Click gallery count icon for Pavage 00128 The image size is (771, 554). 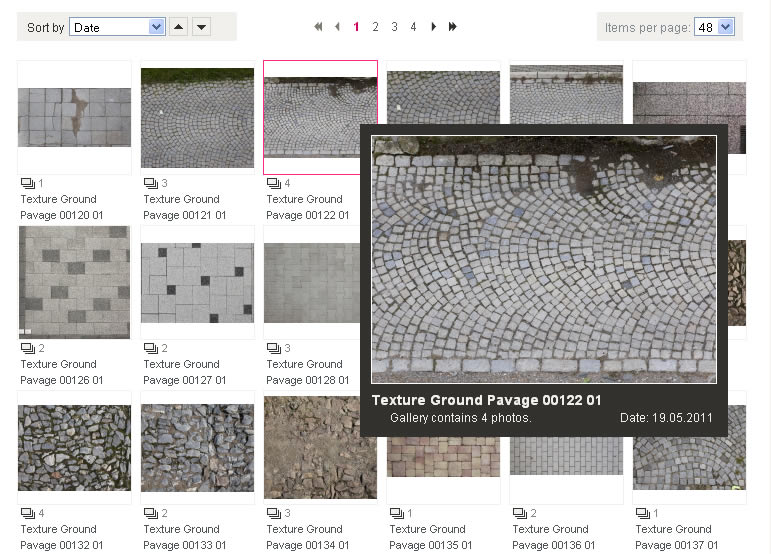click(x=273, y=348)
